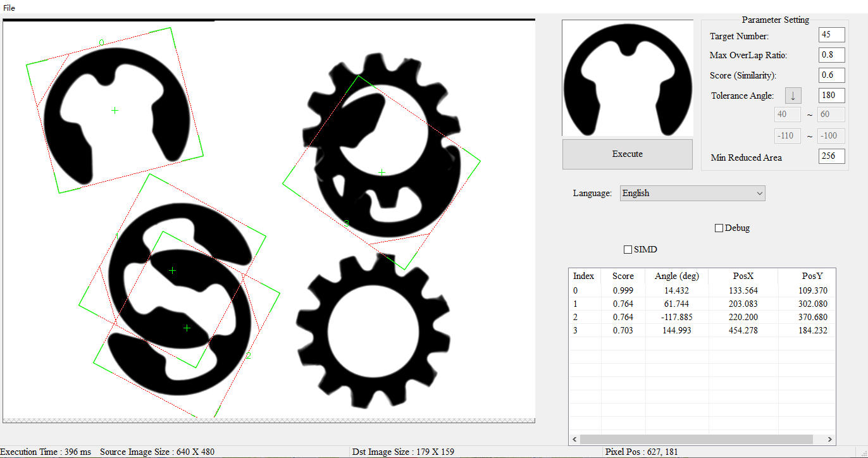Click the Score column header
Image resolution: width=868 pixels, height=458 pixels.
tap(623, 276)
